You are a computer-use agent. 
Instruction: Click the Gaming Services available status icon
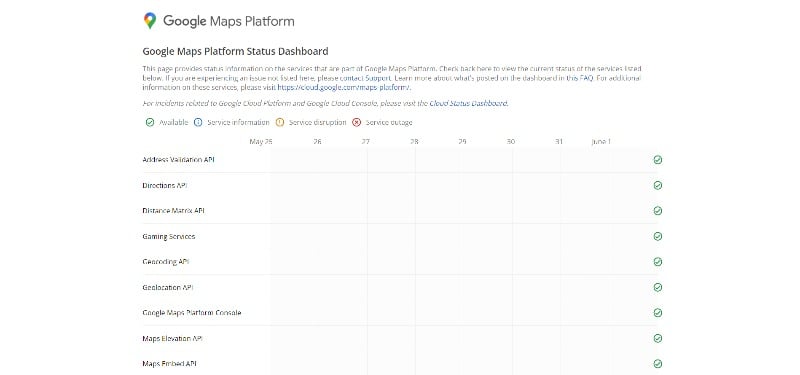(x=658, y=236)
